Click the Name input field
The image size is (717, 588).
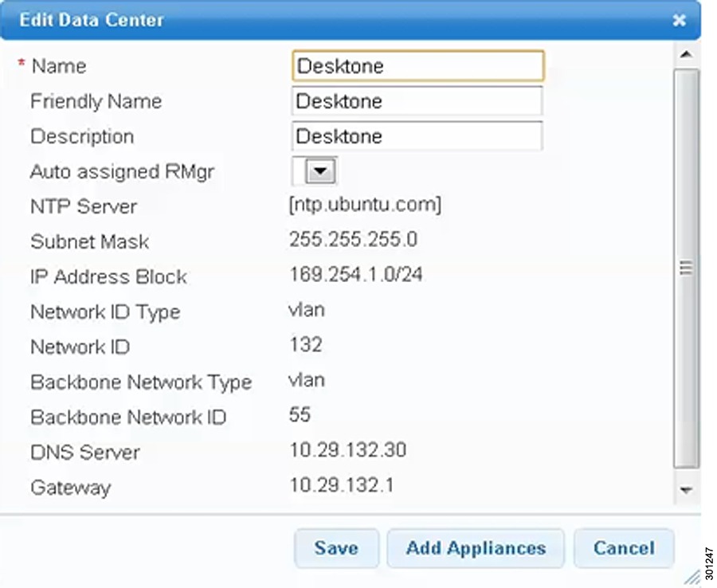(x=418, y=66)
